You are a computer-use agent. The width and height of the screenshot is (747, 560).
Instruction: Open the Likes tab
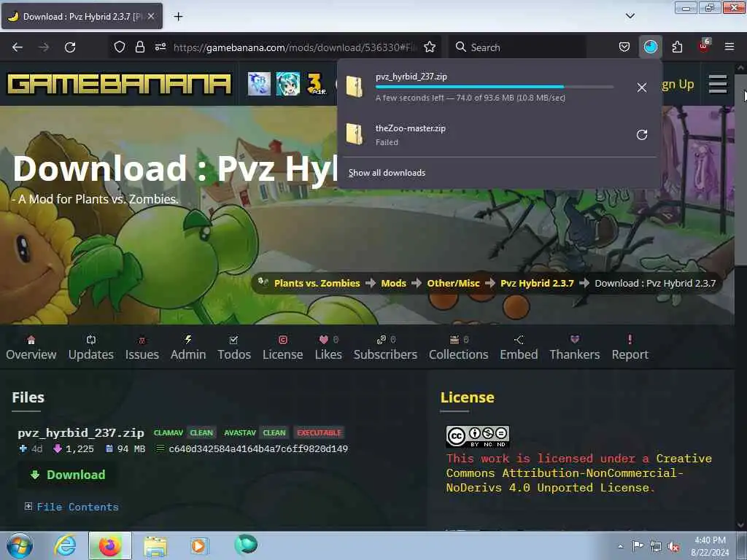point(328,348)
